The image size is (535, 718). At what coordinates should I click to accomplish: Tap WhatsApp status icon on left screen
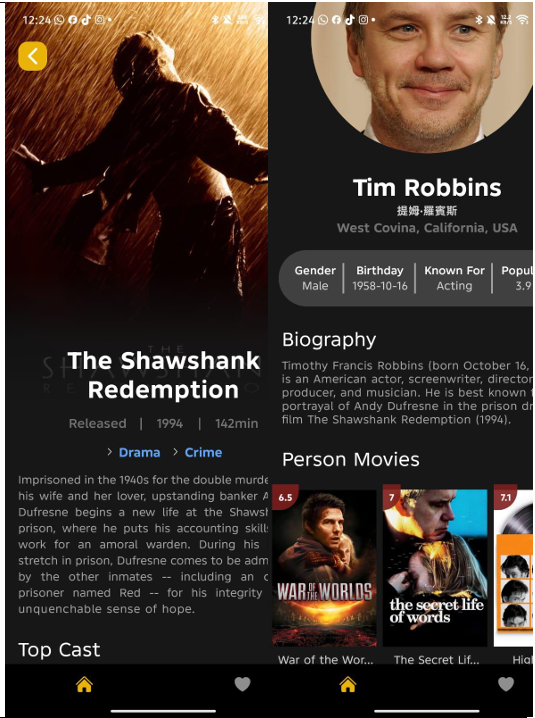[59, 20]
